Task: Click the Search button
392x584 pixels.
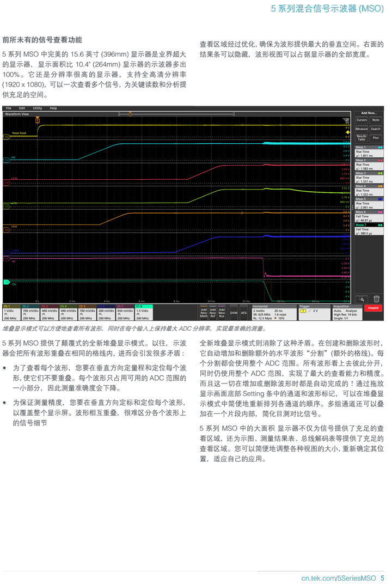Action: point(376,129)
